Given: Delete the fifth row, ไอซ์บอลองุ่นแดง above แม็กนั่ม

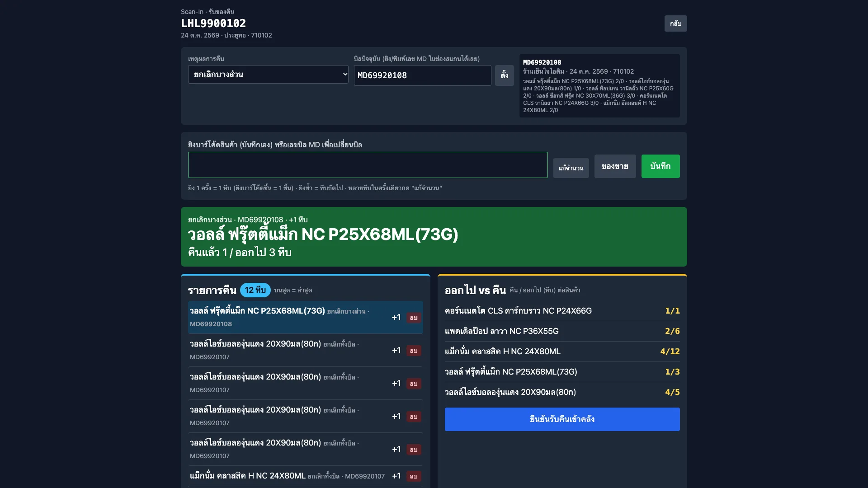Looking at the screenshot, I should click(413, 450).
